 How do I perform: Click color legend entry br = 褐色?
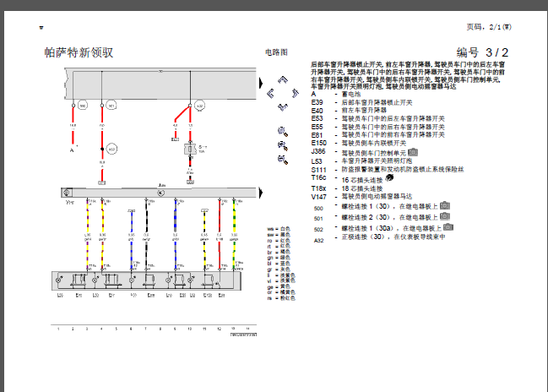[x=279, y=252]
